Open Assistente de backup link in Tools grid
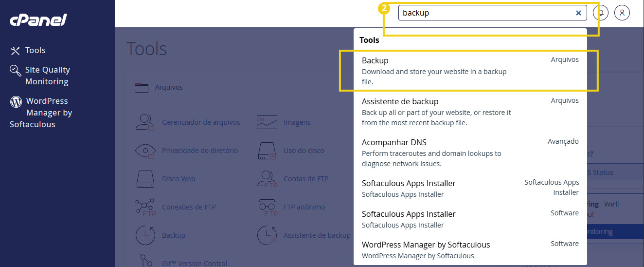This screenshot has width=644, height=267. click(x=317, y=235)
